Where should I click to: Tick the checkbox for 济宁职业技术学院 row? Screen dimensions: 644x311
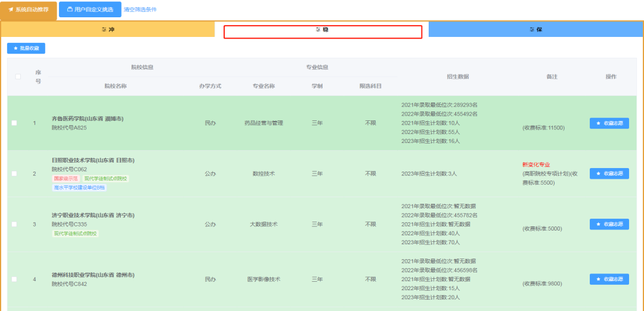point(14,225)
